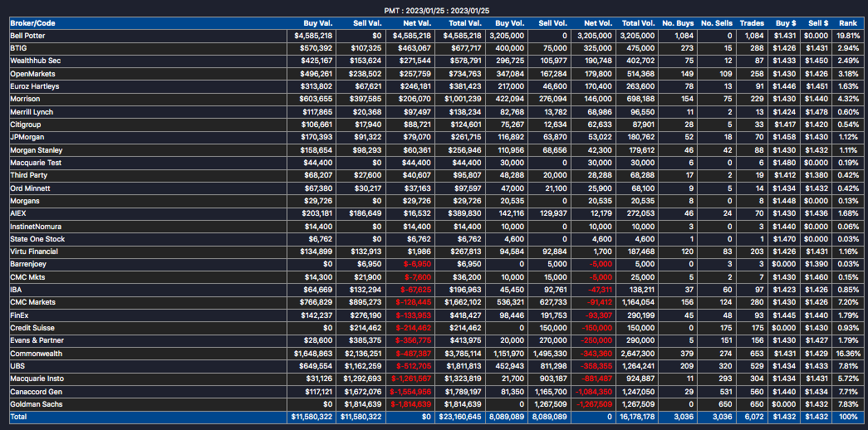Select the CMC Mkts broker name
Viewport: 868px width, 430px height.
(27, 277)
